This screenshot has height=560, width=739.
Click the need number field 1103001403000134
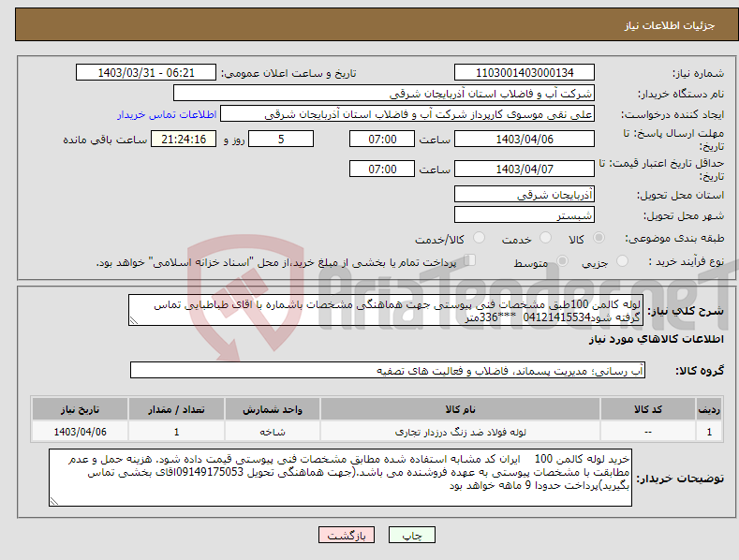click(x=525, y=73)
